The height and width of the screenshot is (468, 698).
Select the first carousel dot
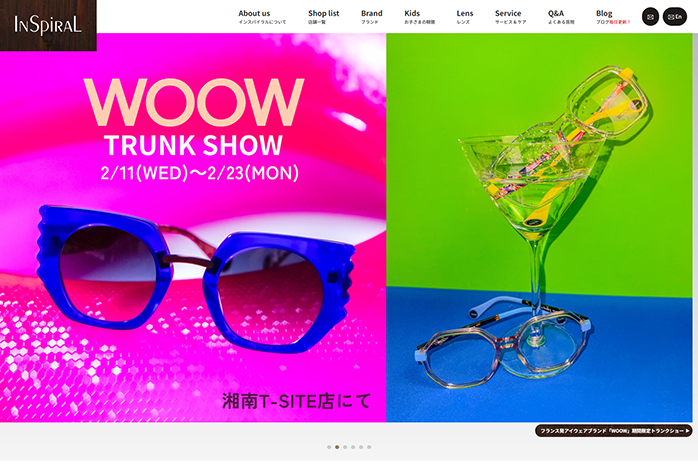click(x=329, y=447)
